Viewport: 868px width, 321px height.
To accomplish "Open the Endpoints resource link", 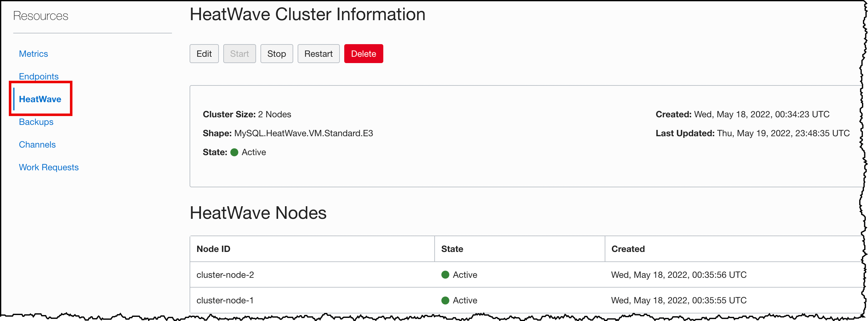I will pos(39,76).
